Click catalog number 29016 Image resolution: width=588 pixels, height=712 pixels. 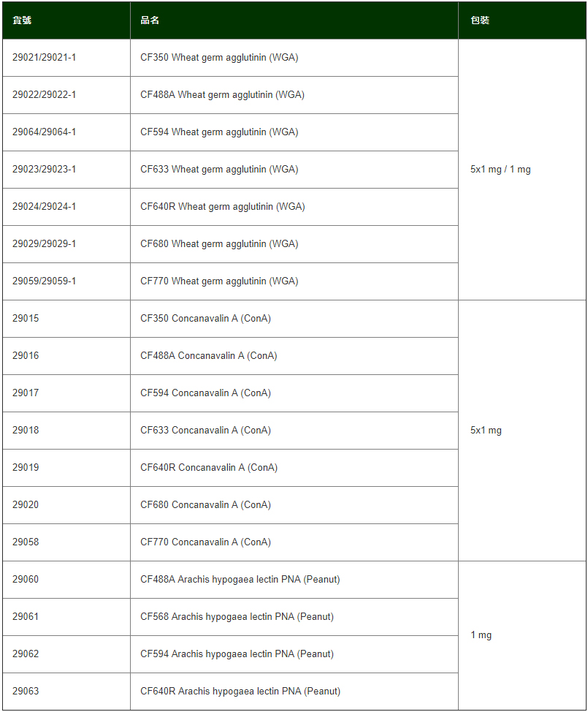coord(26,355)
